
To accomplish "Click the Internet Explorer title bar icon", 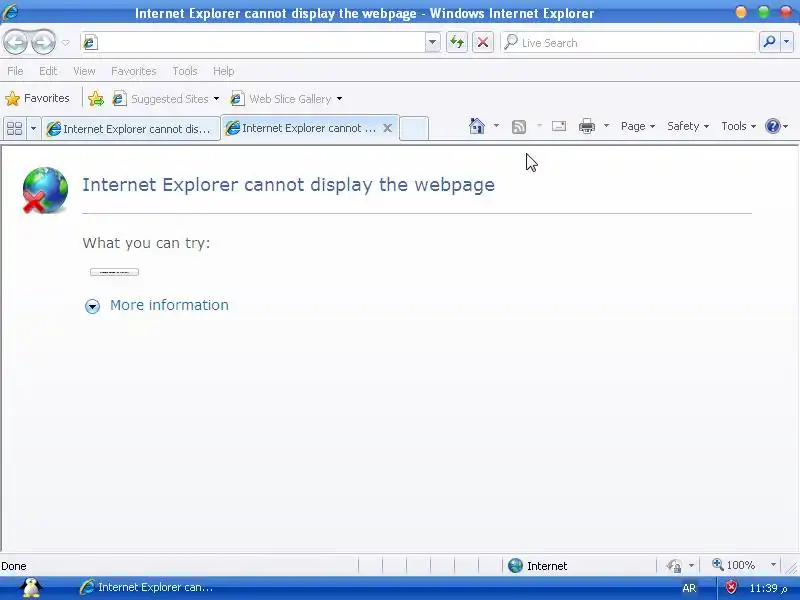I will point(9,12).
